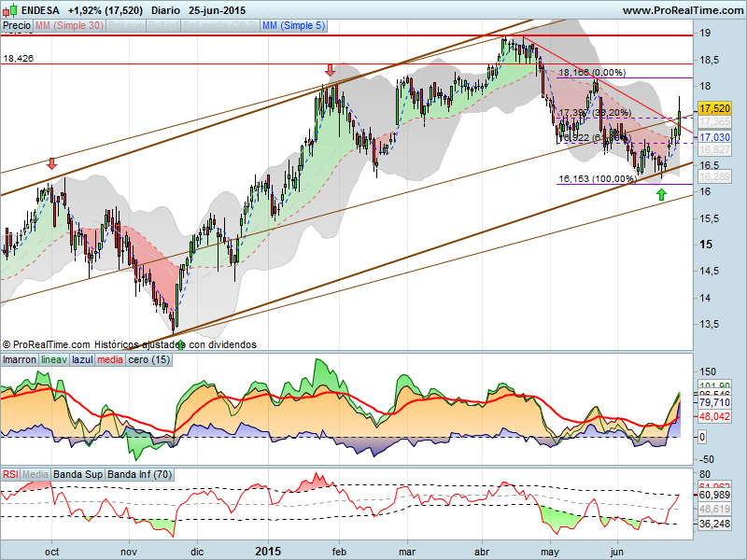
Task: Click the jun label on time axis
Action: click(617, 552)
